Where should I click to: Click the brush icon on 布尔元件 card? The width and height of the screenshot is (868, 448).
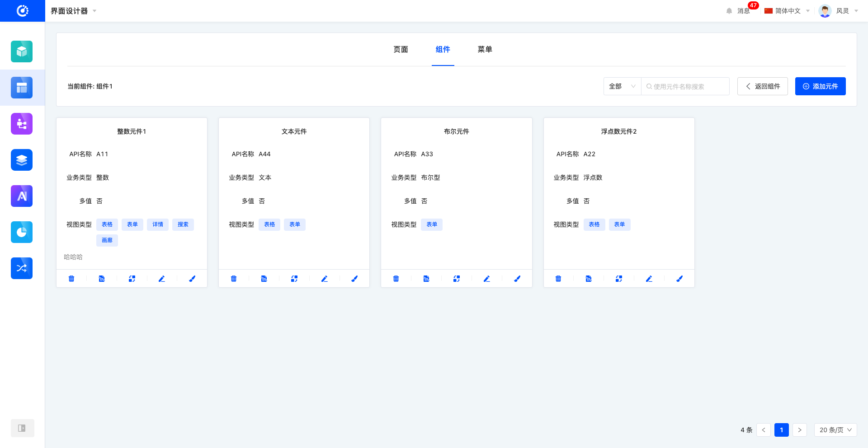pos(517,279)
